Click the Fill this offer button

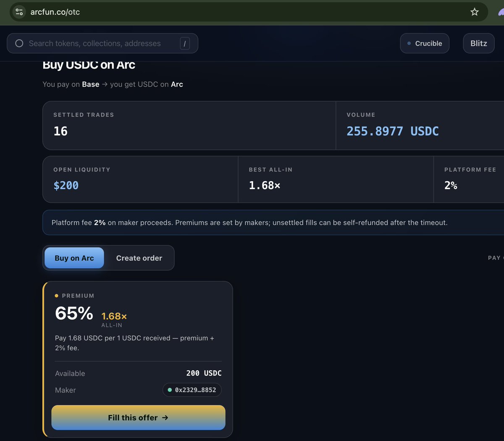pos(138,417)
